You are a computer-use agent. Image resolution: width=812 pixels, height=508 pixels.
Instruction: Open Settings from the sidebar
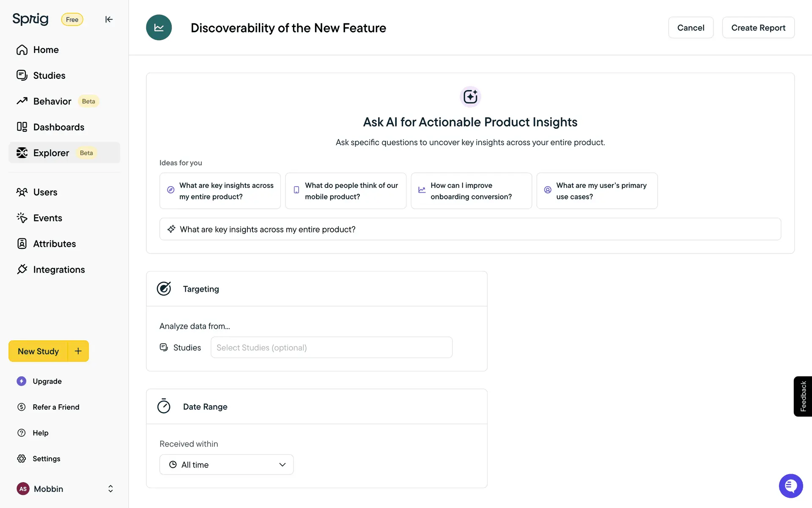[46, 458]
